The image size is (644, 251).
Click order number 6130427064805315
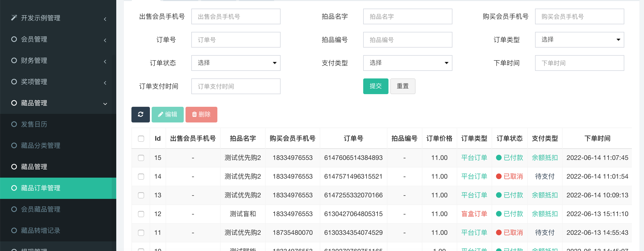(353, 214)
